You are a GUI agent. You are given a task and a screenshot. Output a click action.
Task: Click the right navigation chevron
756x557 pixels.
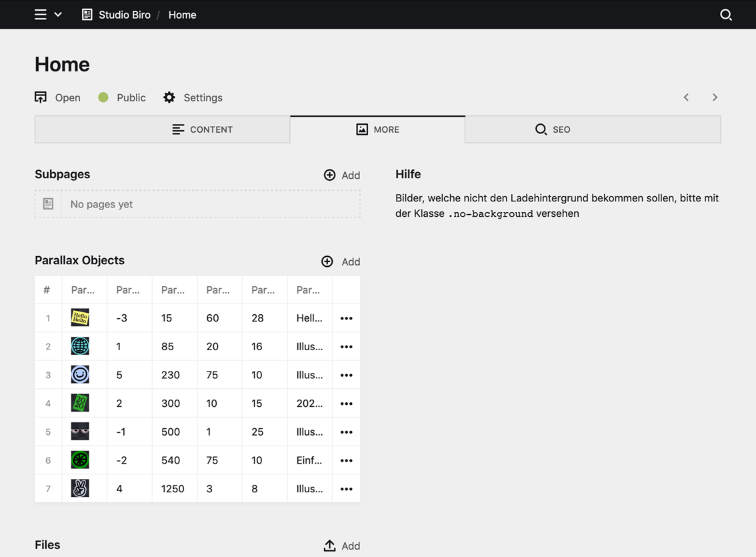point(715,97)
